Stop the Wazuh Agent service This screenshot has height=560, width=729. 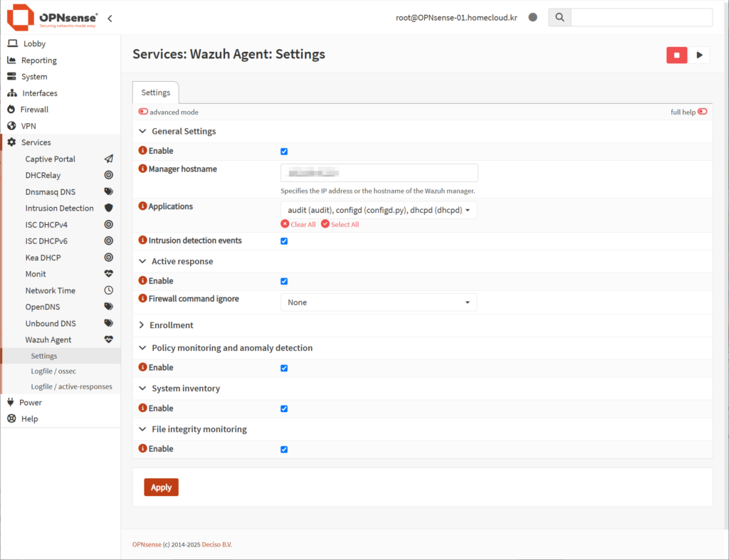[x=676, y=55]
